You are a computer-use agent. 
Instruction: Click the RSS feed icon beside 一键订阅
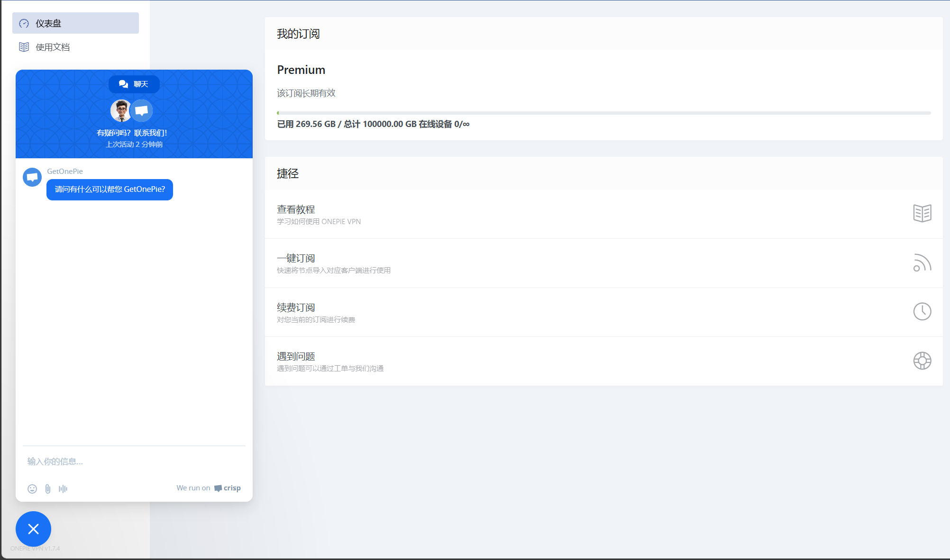[922, 262]
